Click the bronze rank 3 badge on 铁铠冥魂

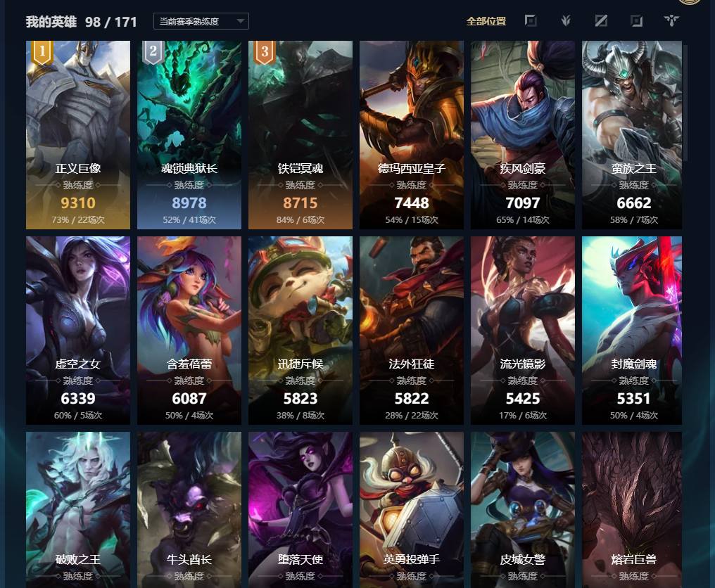pyautogui.click(x=265, y=52)
